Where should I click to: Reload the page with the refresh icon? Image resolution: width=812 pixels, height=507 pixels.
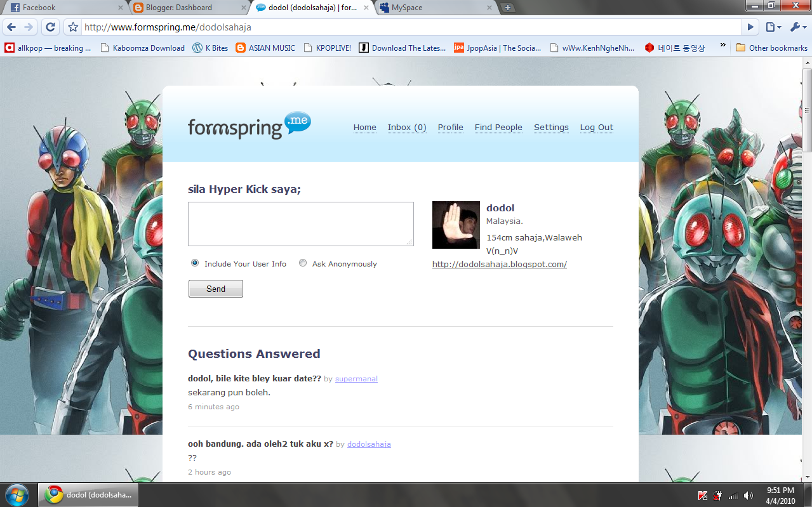(51, 27)
